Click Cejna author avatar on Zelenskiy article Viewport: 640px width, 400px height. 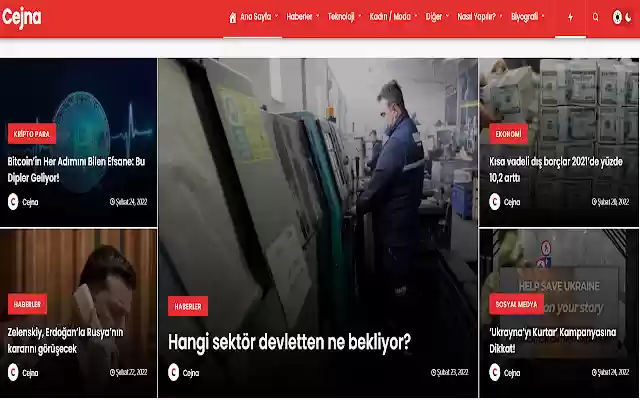tap(13, 372)
